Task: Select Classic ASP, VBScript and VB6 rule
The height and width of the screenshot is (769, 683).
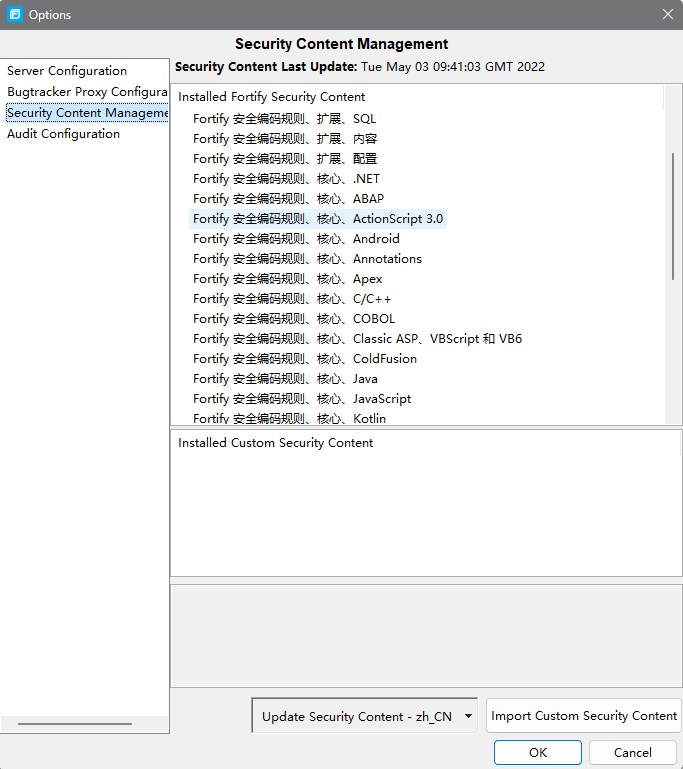Action: coord(357,339)
